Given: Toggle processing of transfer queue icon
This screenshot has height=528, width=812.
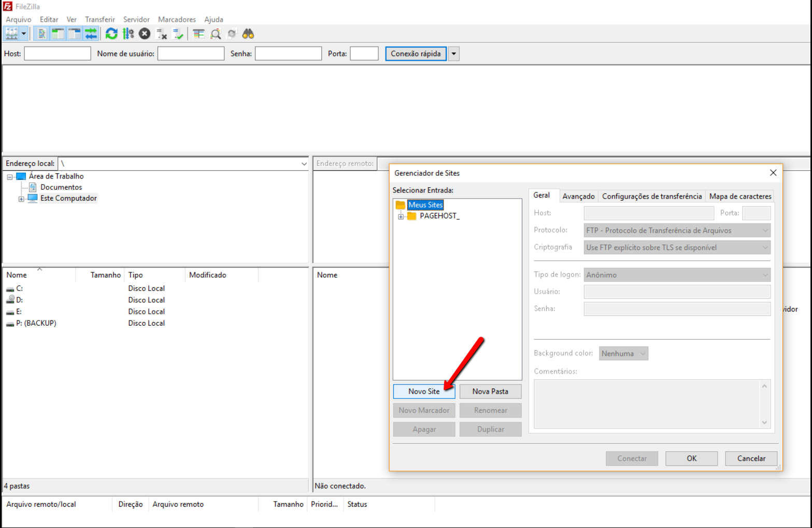Looking at the screenshot, I should (128, 34).
